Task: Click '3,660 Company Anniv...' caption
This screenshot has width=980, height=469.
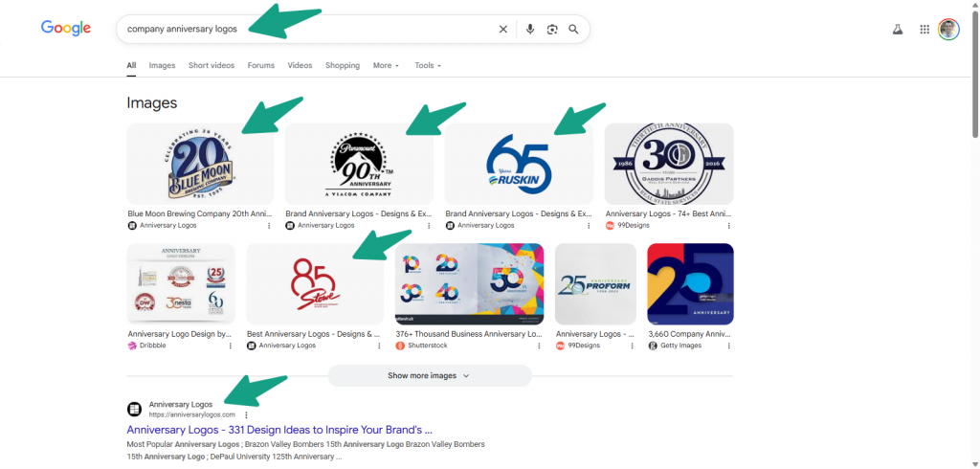Action: tap(690, 334)
